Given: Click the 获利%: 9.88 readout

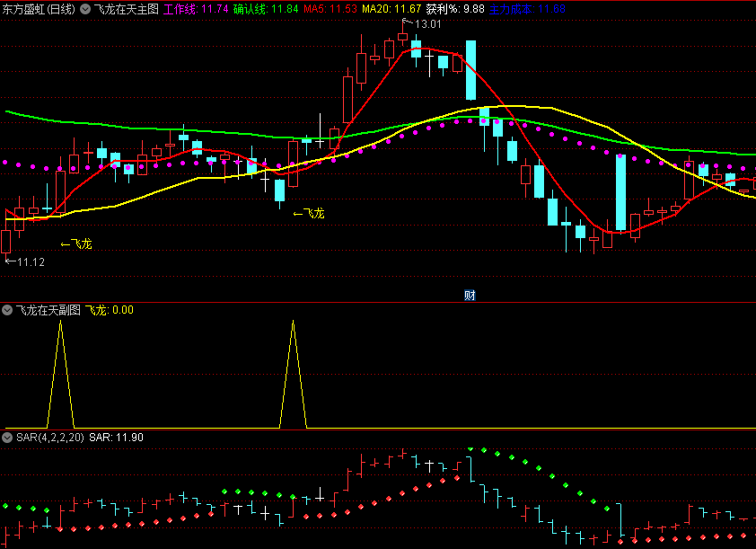Looking at the screenshot, I should [455, 9].
